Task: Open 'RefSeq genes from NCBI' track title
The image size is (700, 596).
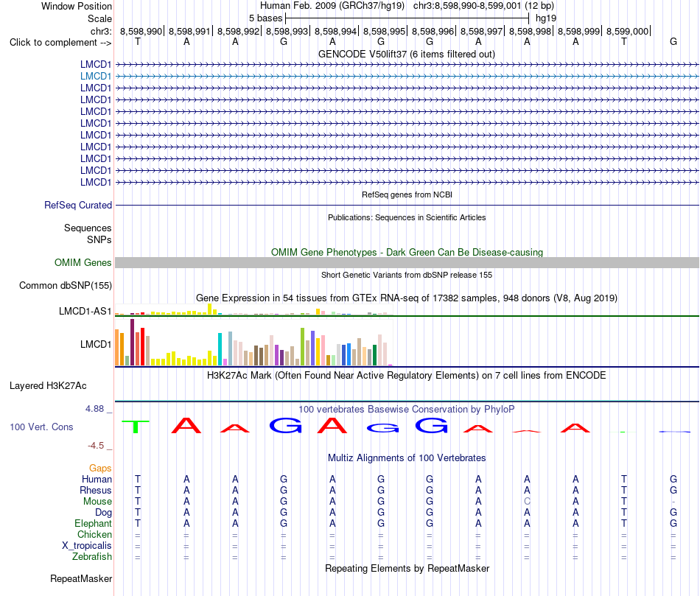Action: pos(407,194)
